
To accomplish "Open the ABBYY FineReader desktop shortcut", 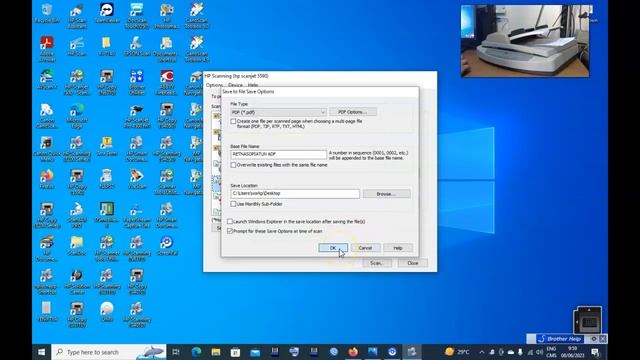I will tap(167, 82).
